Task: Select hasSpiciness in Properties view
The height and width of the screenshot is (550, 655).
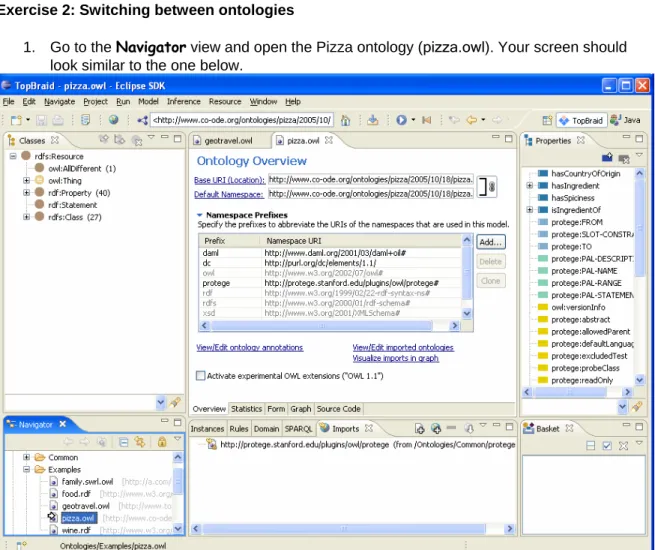Action: pyautogui.click(x=572, y=198)
